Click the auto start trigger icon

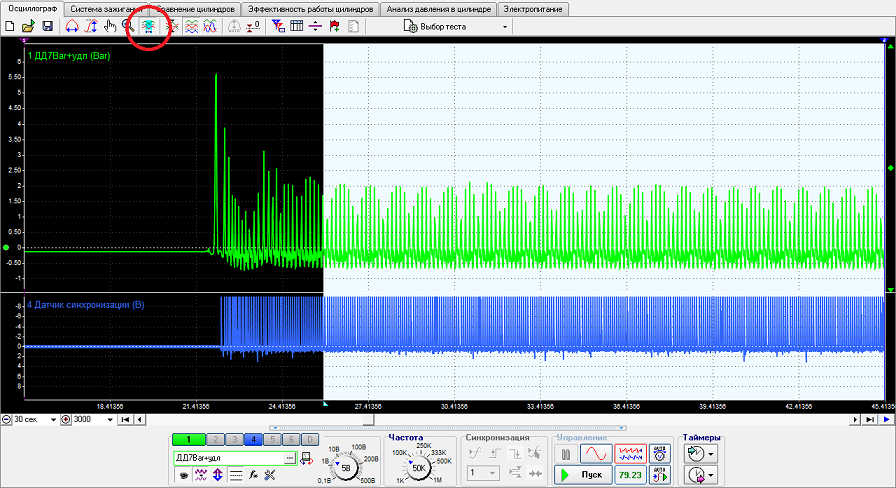pyautogui.click(x=659, y=475)
